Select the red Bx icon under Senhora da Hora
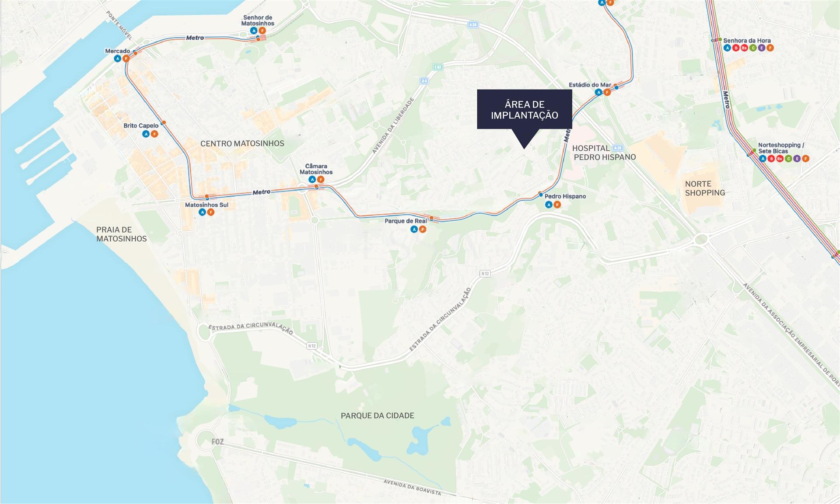Image resolution: width=840 pixels, height=504 pixels. tap(744, 48)
